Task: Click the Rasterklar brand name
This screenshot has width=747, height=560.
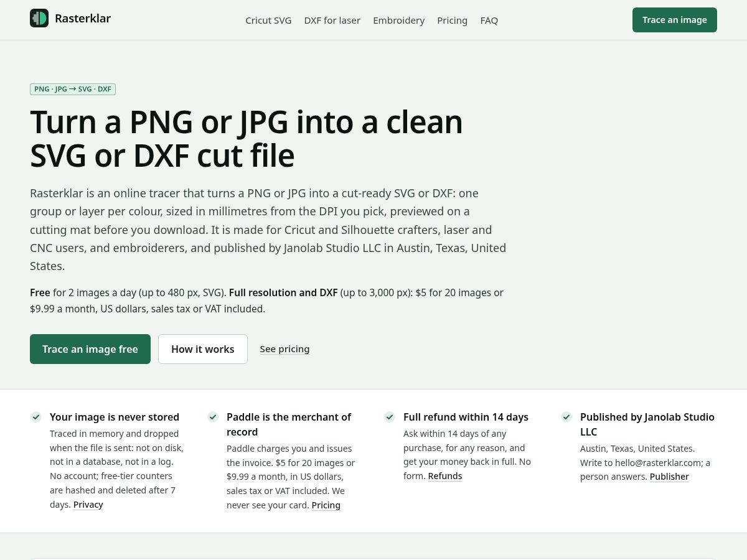Action: [x=83, y=18]
